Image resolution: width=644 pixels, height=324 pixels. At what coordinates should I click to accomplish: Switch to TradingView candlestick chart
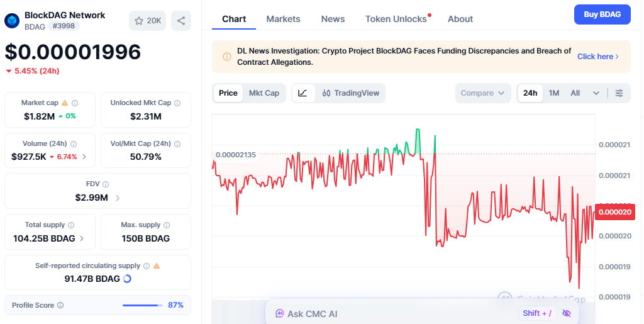pyautogui.click(x=351, y=93)
